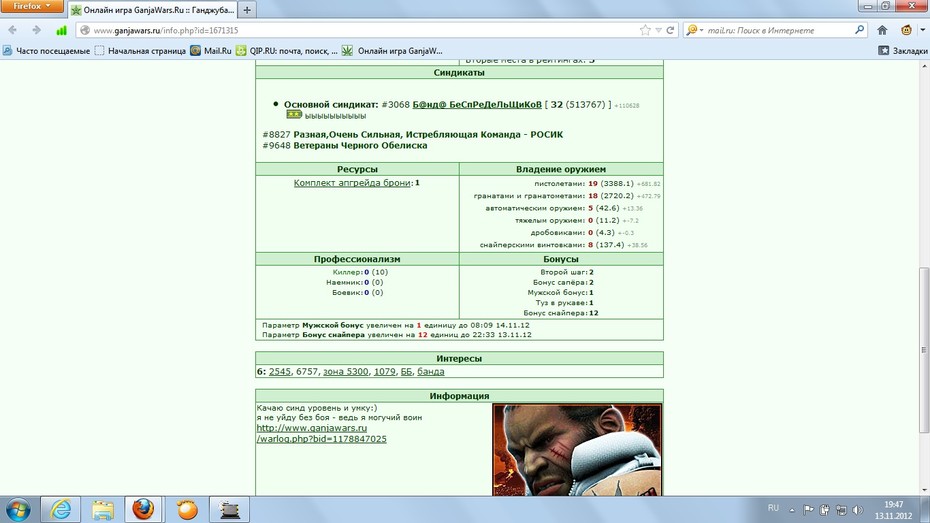The height and width of the screenshot is (523, 930).
Task: Go forward to next page
Action: pos(36,30)
